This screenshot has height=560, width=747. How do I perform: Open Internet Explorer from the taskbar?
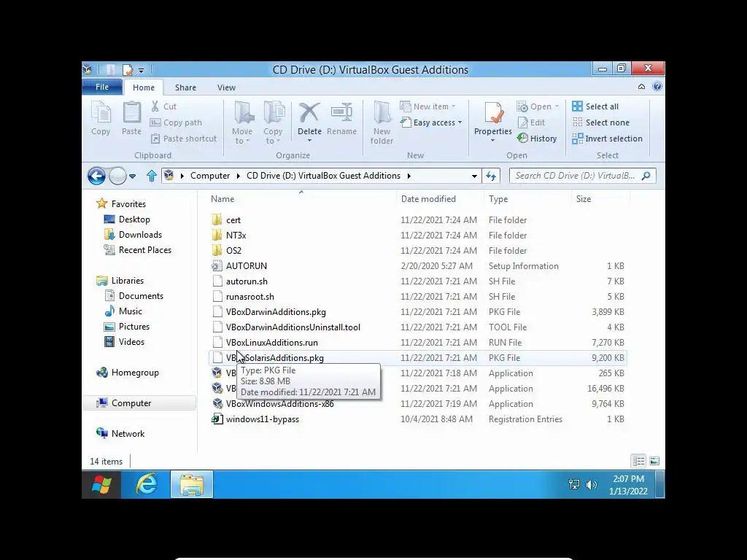tap(146, 484)
